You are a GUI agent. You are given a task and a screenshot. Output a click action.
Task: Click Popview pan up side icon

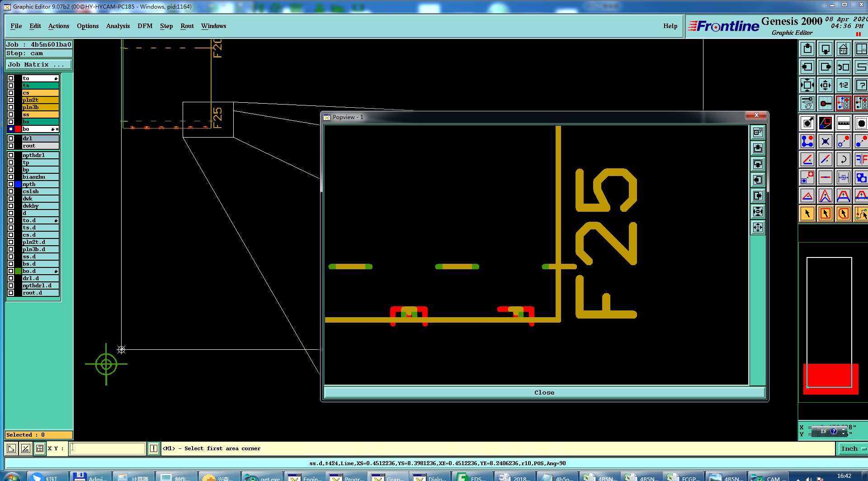click(758, 148)
